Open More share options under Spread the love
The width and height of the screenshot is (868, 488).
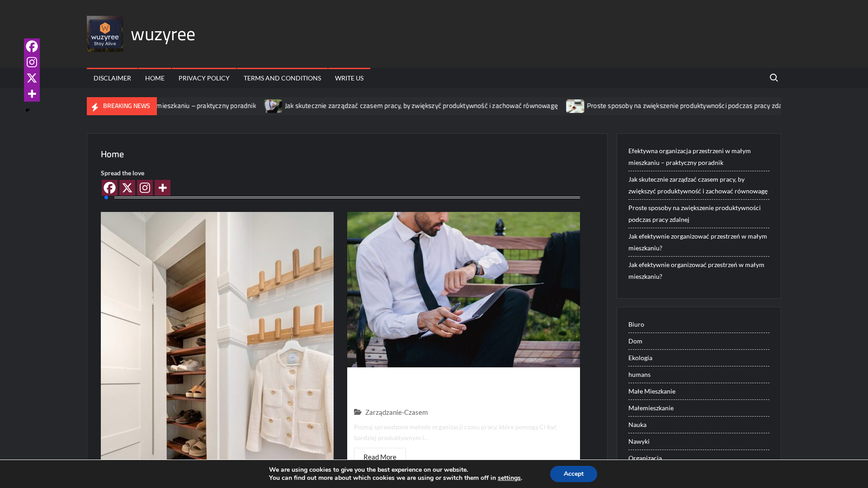click(162, 188)
